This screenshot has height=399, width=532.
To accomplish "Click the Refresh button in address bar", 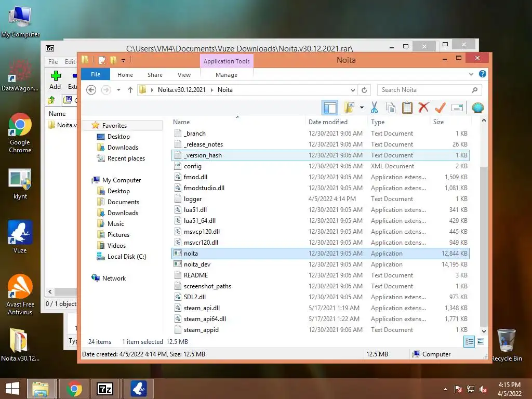I will click(x=364, y=90).
